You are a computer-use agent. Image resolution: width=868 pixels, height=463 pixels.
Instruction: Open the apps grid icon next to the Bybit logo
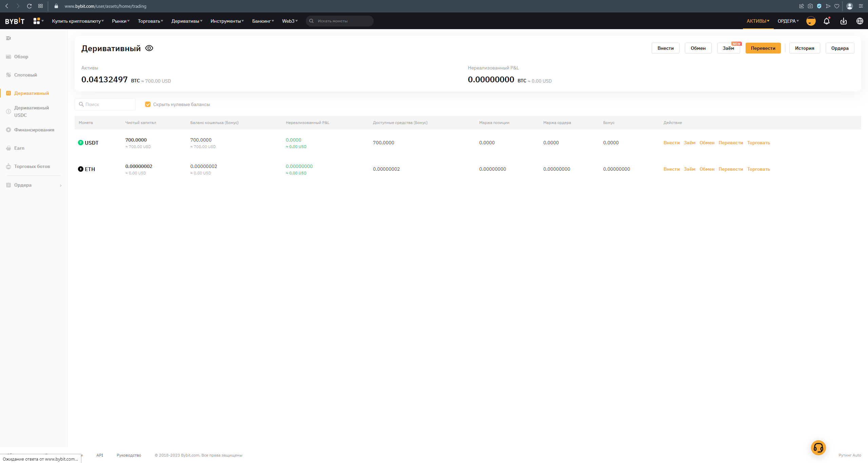[x=37, y=21]
